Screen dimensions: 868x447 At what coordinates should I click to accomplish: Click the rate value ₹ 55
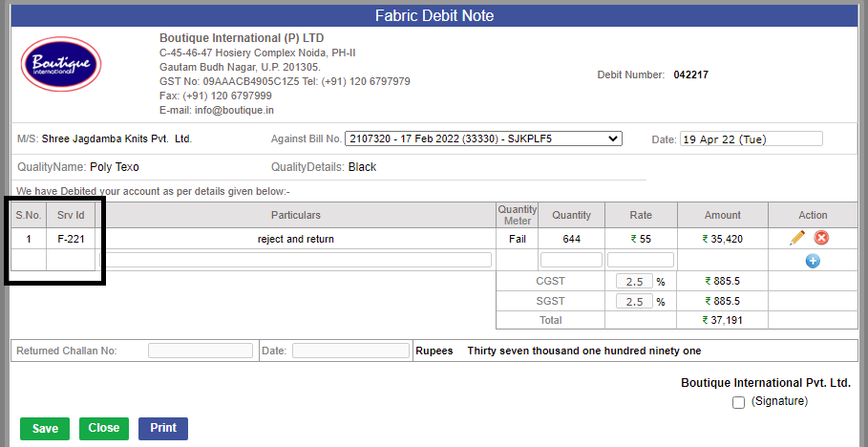(x=641, y=240)
